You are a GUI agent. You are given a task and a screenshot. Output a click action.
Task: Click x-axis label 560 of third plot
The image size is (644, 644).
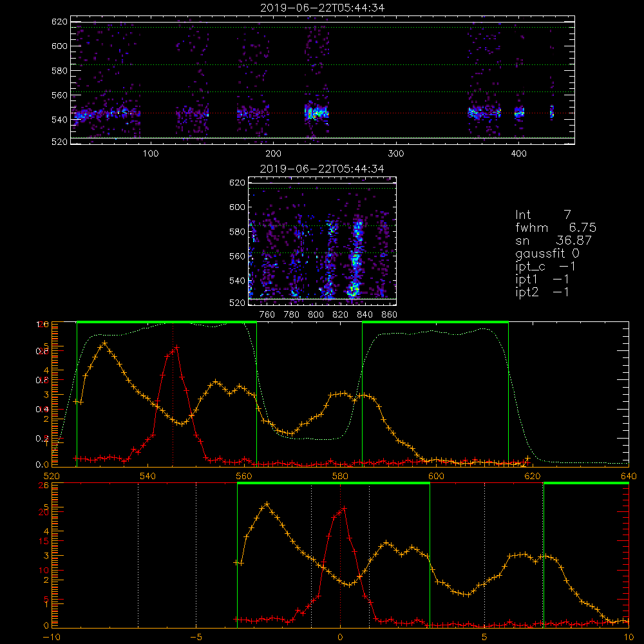(244, 477)
